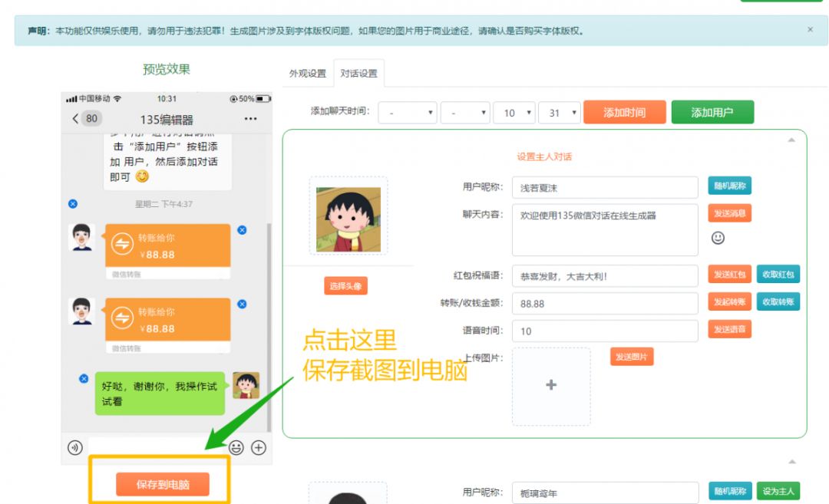
Task: Click the 预览效果 heading
Action: (167, 69)
